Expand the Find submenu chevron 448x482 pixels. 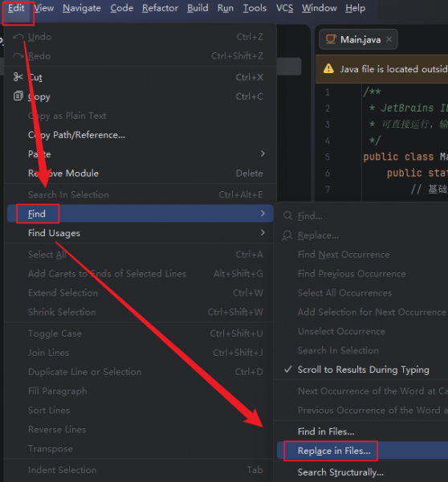tap(263, 213)
